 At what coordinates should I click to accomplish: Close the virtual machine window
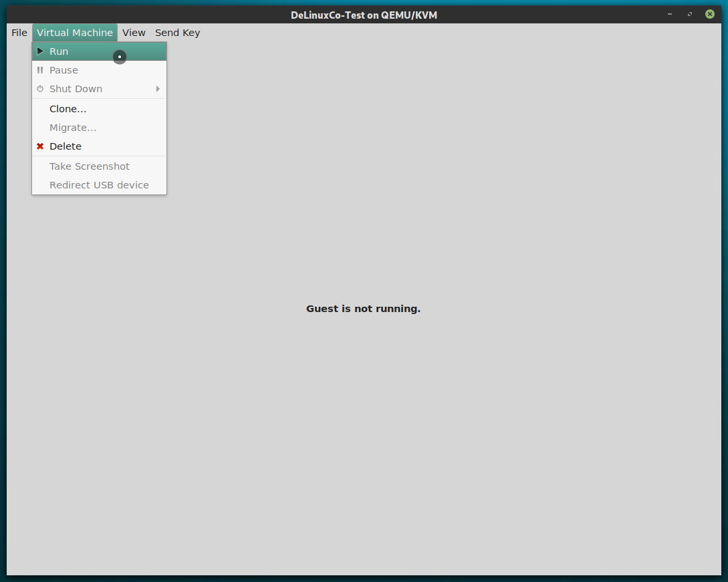click(710, 15)
